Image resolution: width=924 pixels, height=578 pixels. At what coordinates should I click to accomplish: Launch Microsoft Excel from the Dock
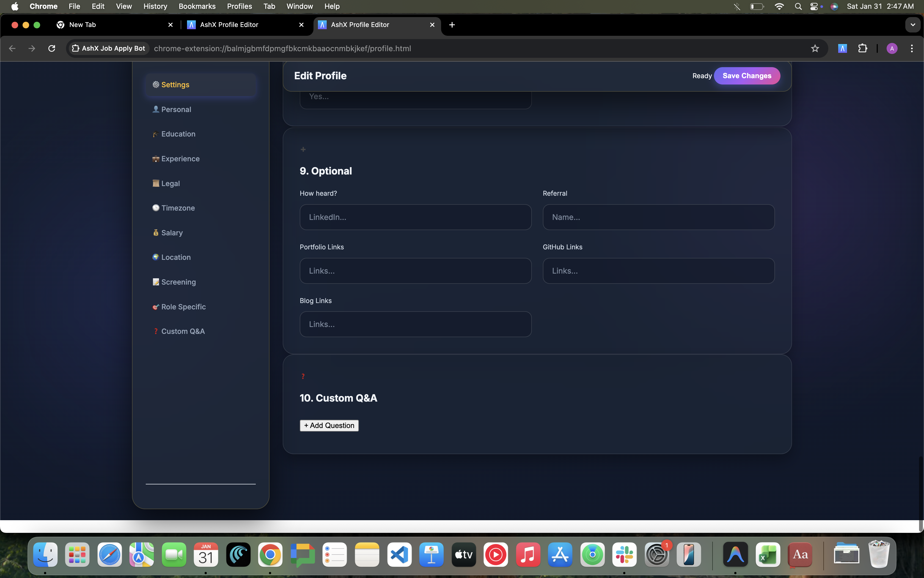pos(768,555)
